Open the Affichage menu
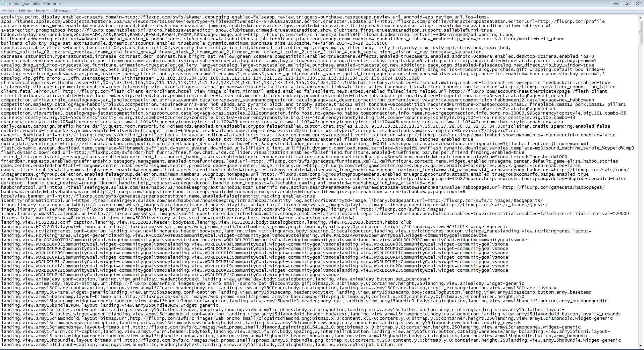 [x=62, y=11]
